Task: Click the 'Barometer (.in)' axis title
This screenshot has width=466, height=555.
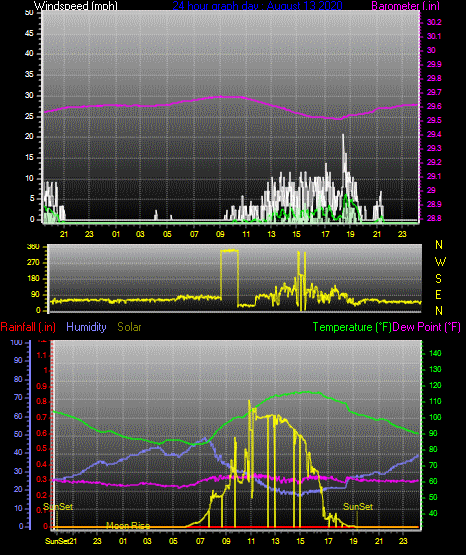Action: [405, 6]
